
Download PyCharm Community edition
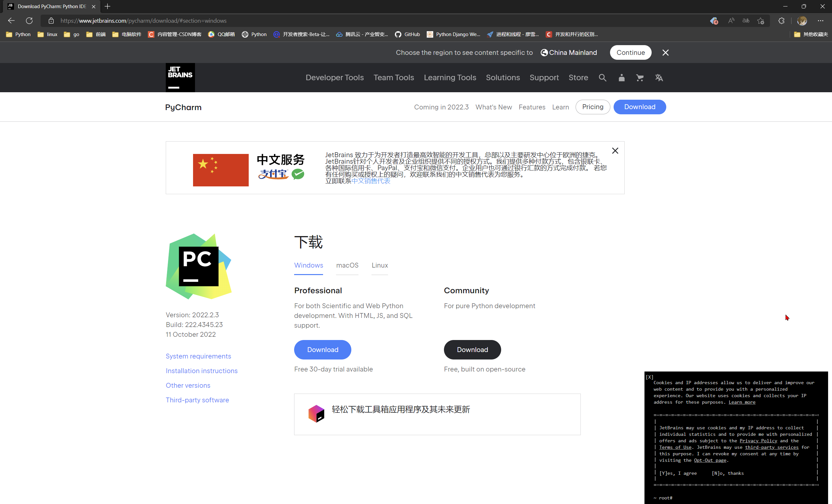coord(472,349)
